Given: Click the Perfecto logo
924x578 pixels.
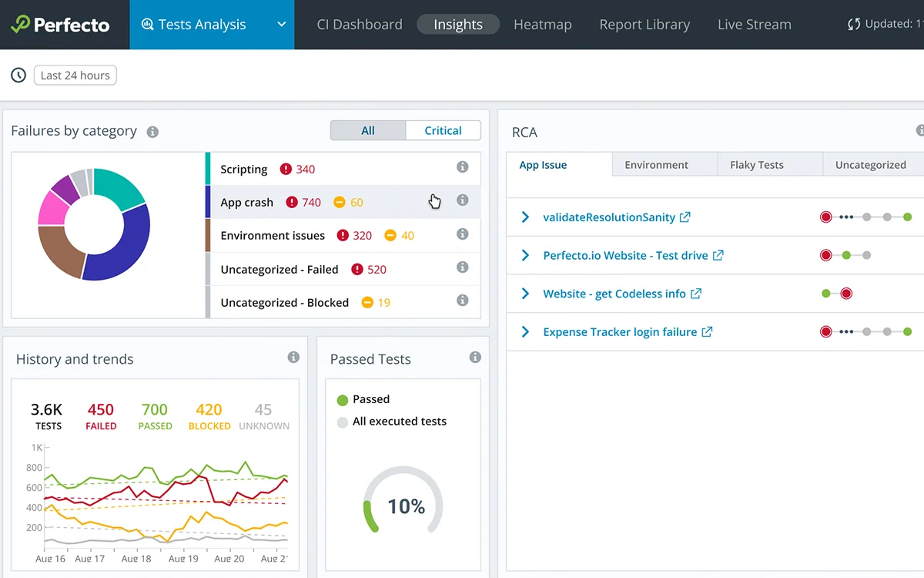Looking at the screenshot, I should click(x=60, y=25).
